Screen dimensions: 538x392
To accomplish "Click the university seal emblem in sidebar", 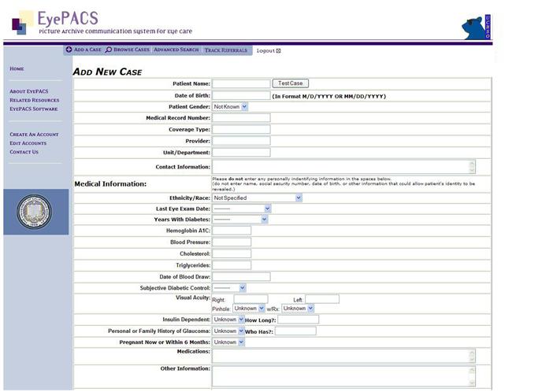I will (x=35, y=212).
